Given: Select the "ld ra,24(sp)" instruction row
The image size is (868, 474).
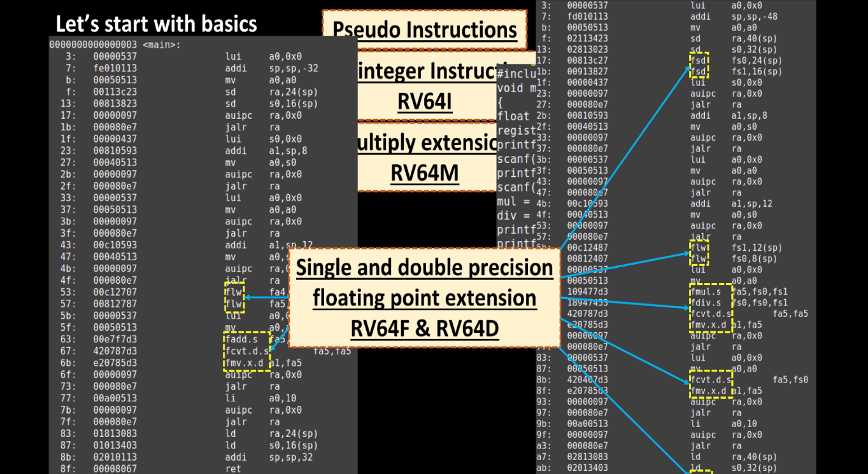Looking at the screenshot, I should [x=191, y=434].
